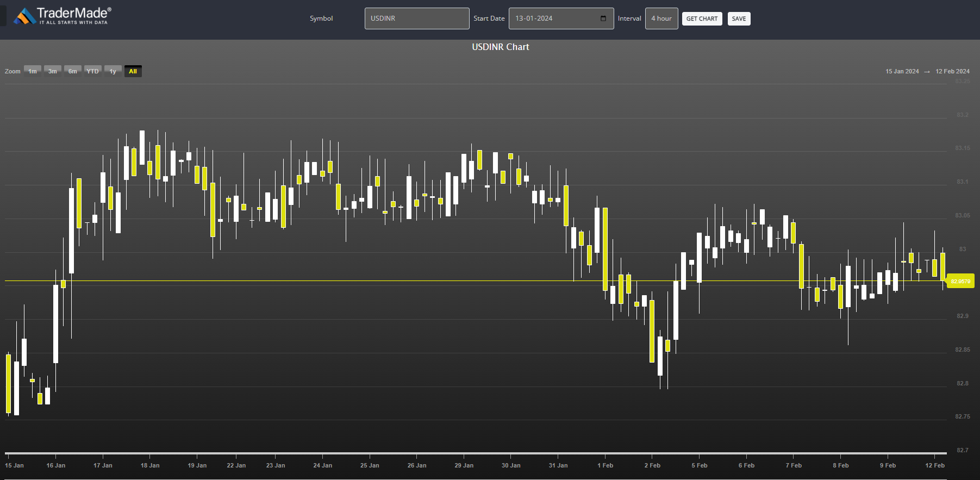Open the calendar picker in Start Date field
The image size is (980, 480).
(603, 18)
